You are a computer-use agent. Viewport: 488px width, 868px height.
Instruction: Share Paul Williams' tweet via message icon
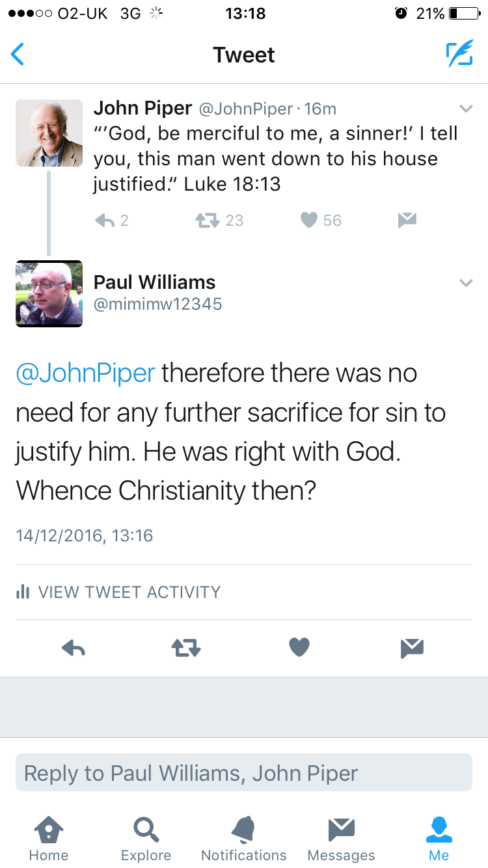413,647
